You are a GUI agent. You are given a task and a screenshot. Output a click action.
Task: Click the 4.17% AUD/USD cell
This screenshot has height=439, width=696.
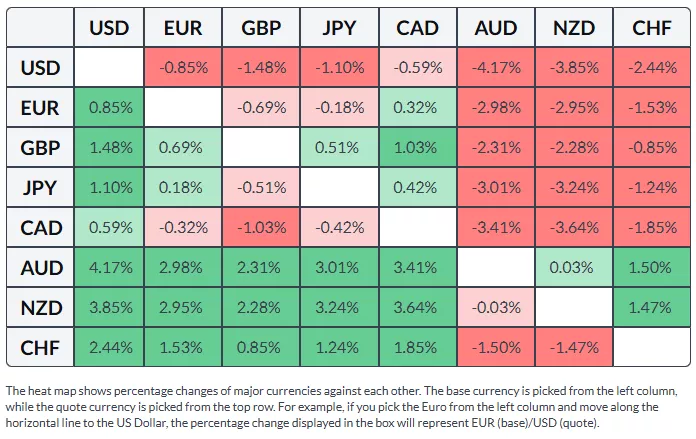pos(109,268)
